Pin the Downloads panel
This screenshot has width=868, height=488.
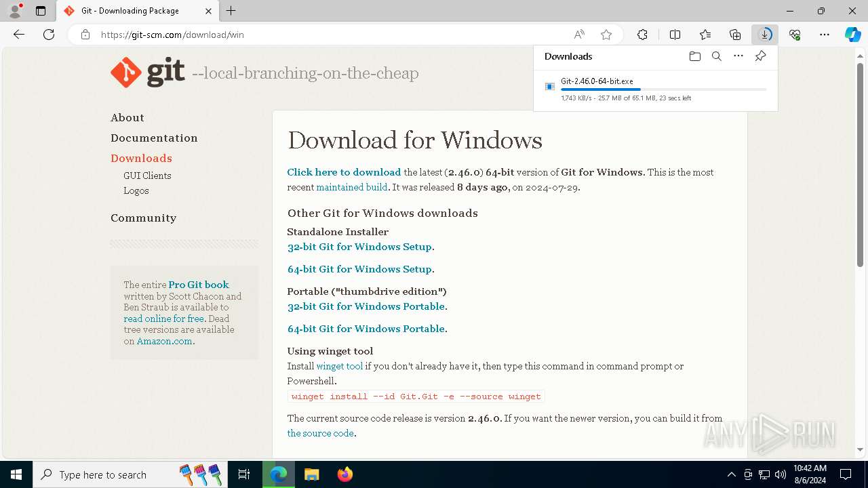[x=760, y=56]
